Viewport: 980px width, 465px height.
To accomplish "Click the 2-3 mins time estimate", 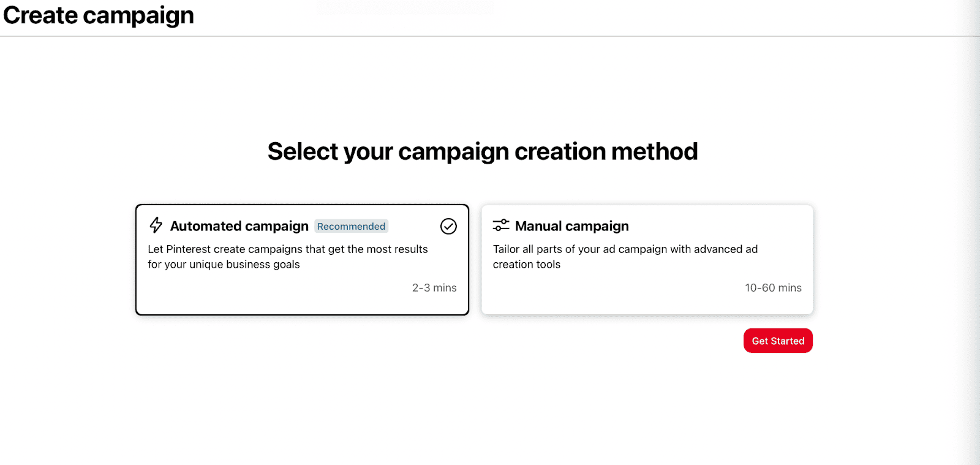I will tap(434, 288).
